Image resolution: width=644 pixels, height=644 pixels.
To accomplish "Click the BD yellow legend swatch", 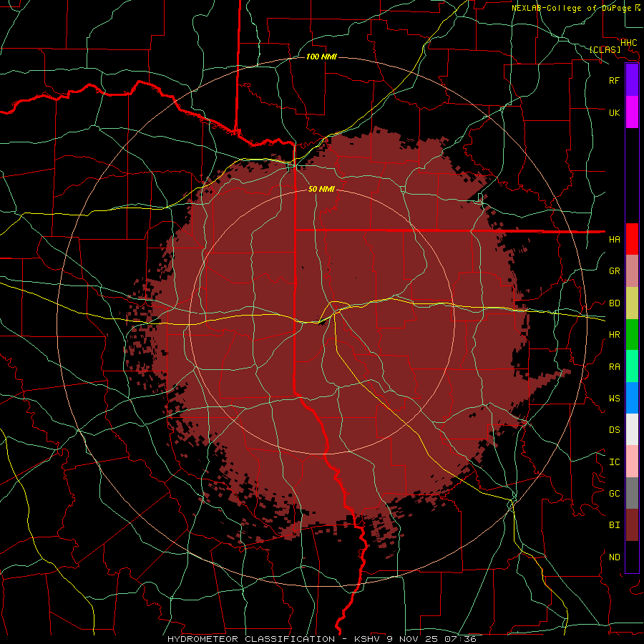I will (x=632, y=303).
